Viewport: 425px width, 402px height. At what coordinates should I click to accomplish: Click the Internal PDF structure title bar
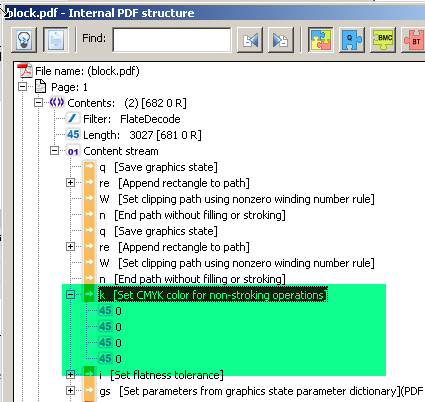[213, 13]
